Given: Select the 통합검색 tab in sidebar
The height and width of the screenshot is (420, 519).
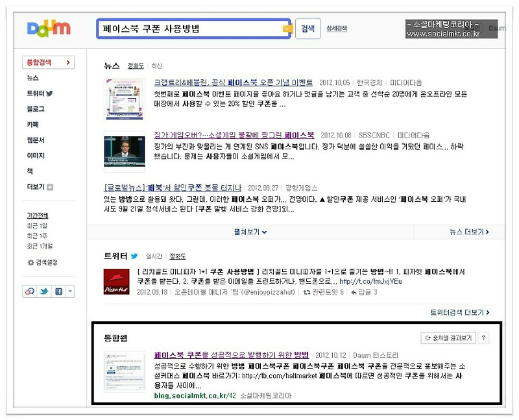Looking at the screenshot, I should pyautogui.click(x=48, y=62).
